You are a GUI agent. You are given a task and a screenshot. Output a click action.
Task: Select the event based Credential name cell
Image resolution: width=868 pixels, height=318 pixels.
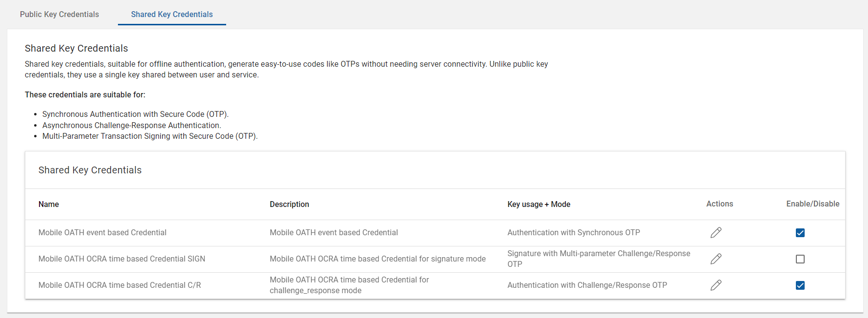click(x=102, y=233)
